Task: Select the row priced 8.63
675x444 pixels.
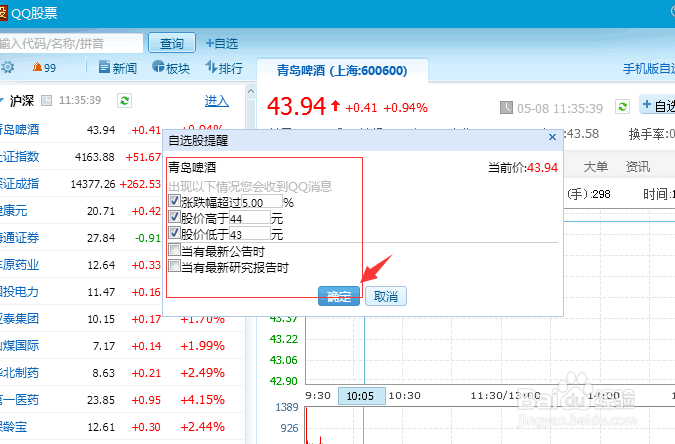Action: coord(122,373)
